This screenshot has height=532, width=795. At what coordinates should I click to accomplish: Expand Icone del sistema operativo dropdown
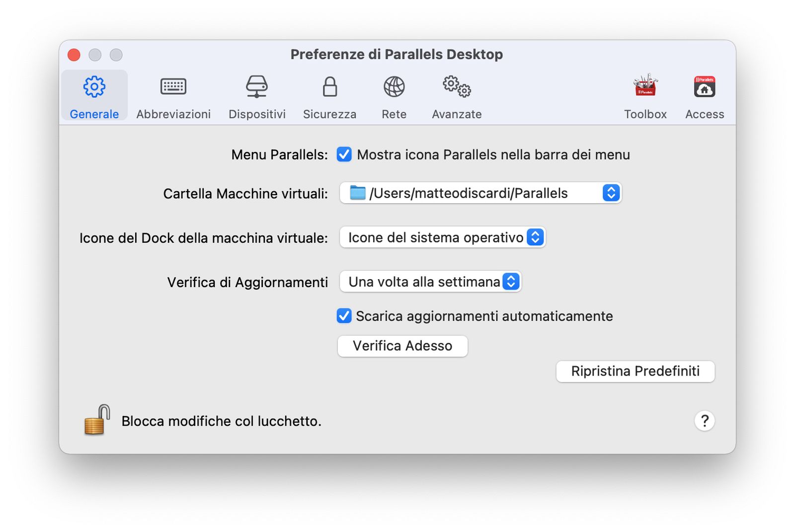442,237
